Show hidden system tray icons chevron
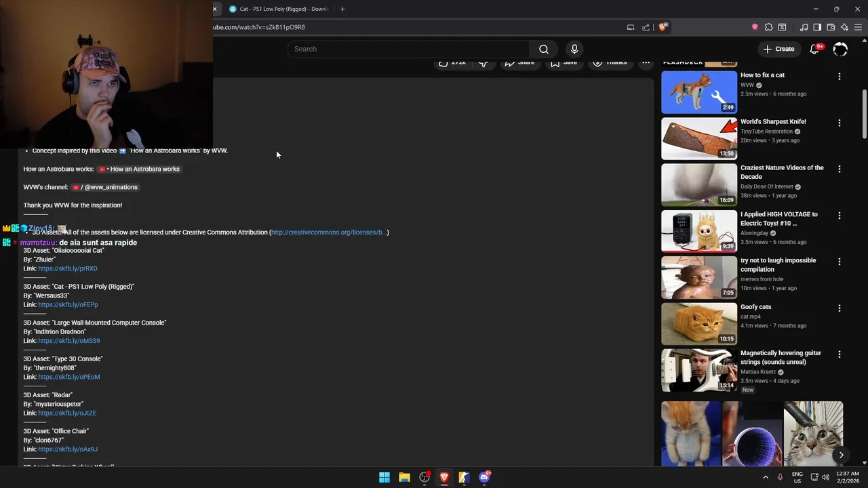868x488 pixels. [766, 477]
